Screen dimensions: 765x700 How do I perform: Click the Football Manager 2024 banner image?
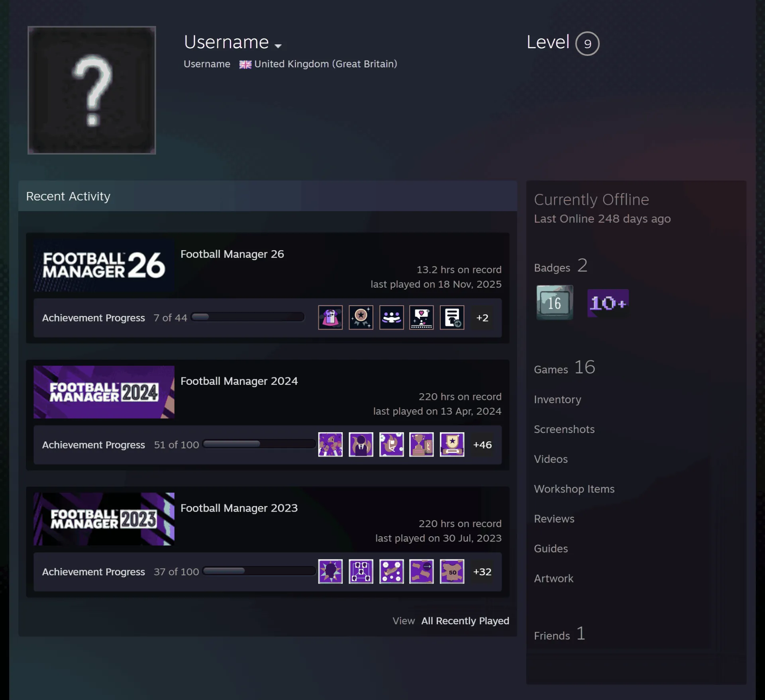[104, 392]
